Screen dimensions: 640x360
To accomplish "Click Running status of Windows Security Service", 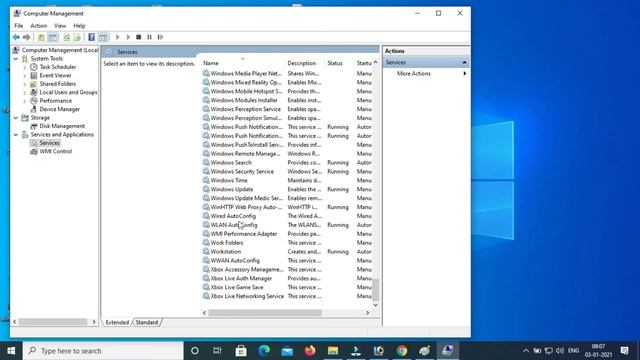I will (338, 171).
